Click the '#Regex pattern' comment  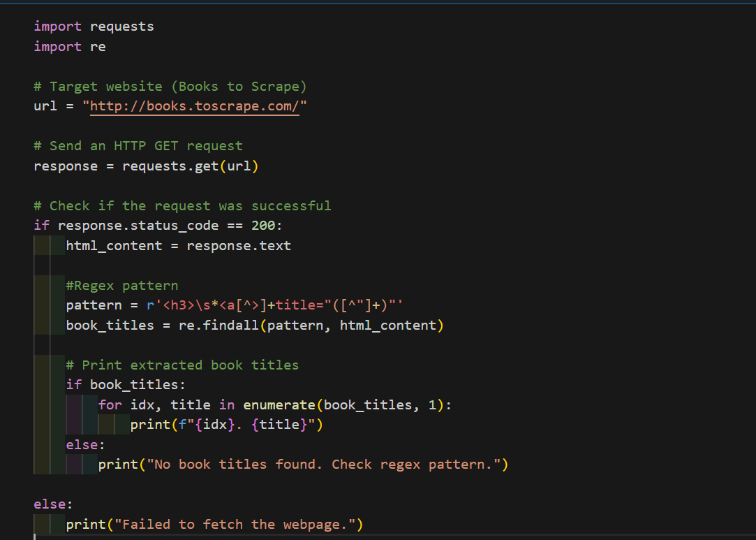tap(122, 286)
